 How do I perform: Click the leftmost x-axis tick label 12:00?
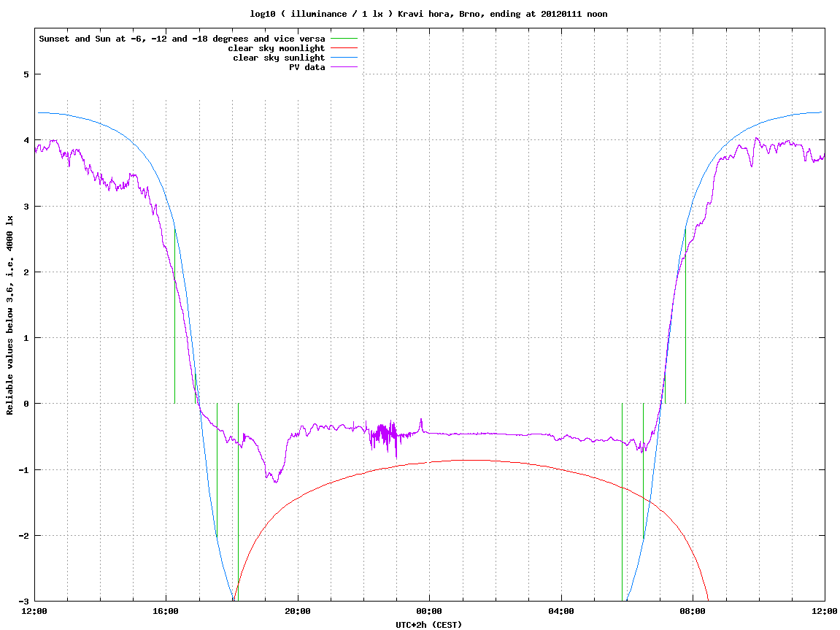click(x=34, y=611)
